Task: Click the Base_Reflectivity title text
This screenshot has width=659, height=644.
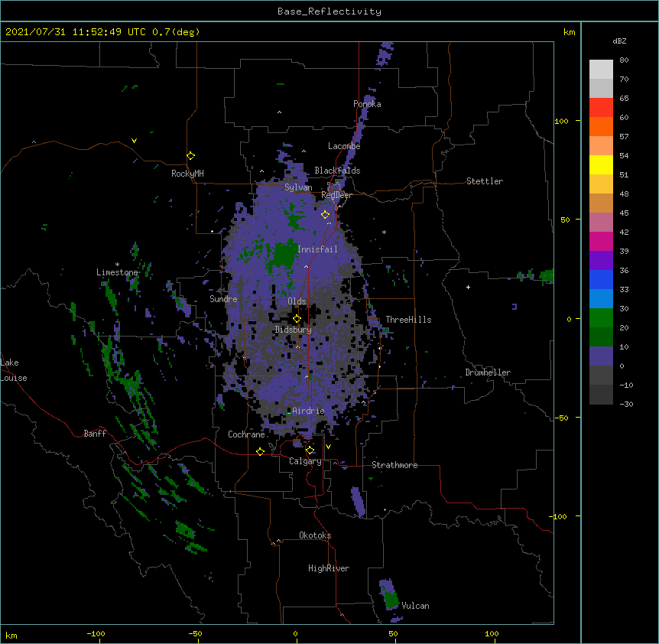Action: coord(329,11)
